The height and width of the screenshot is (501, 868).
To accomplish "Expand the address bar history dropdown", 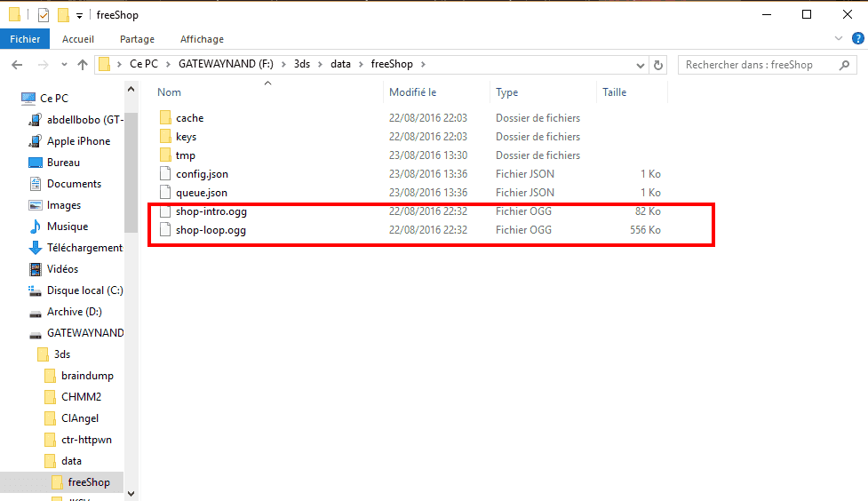I will pos(641,66).
